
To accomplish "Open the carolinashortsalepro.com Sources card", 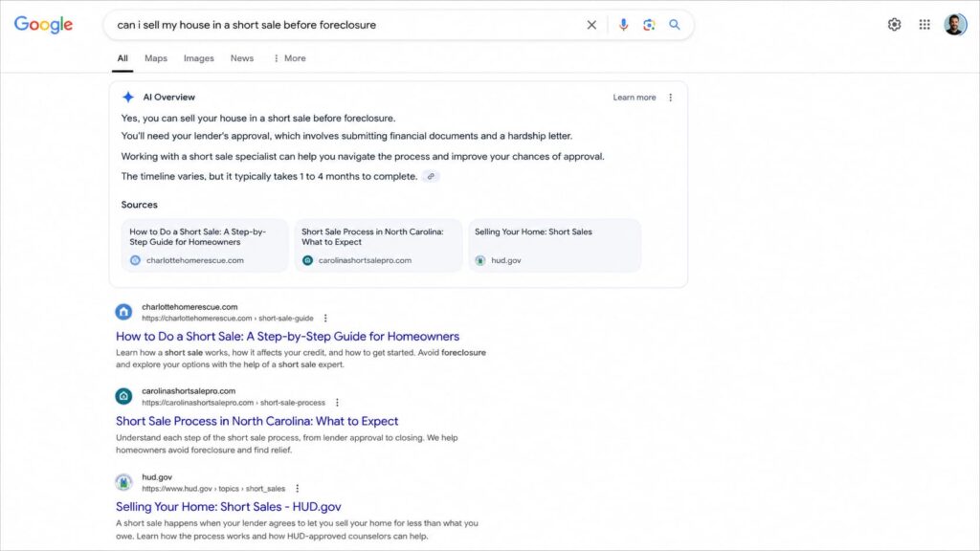I will pos(378,246).
